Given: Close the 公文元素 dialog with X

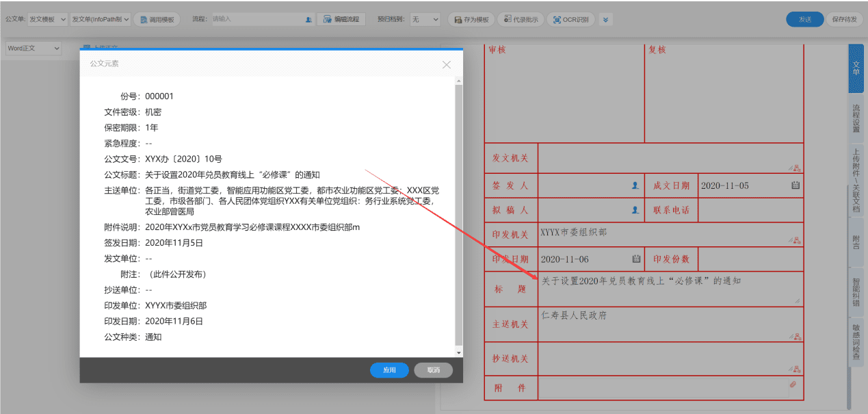Looking at the screenshot, I should pos(447,64).
